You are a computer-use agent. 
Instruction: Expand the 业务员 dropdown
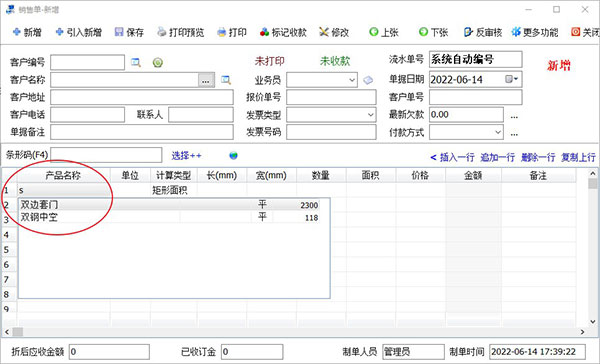tap(352, 80)
